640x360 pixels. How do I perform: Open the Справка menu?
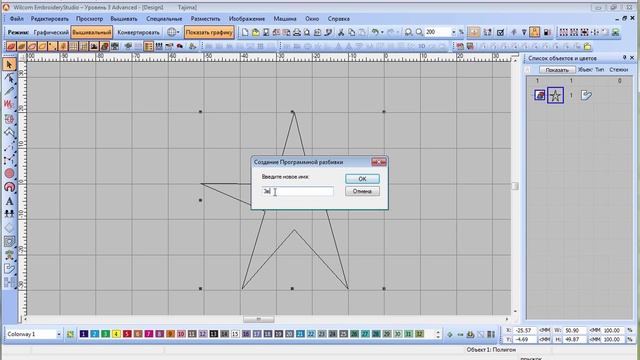[x=338, y=19]
